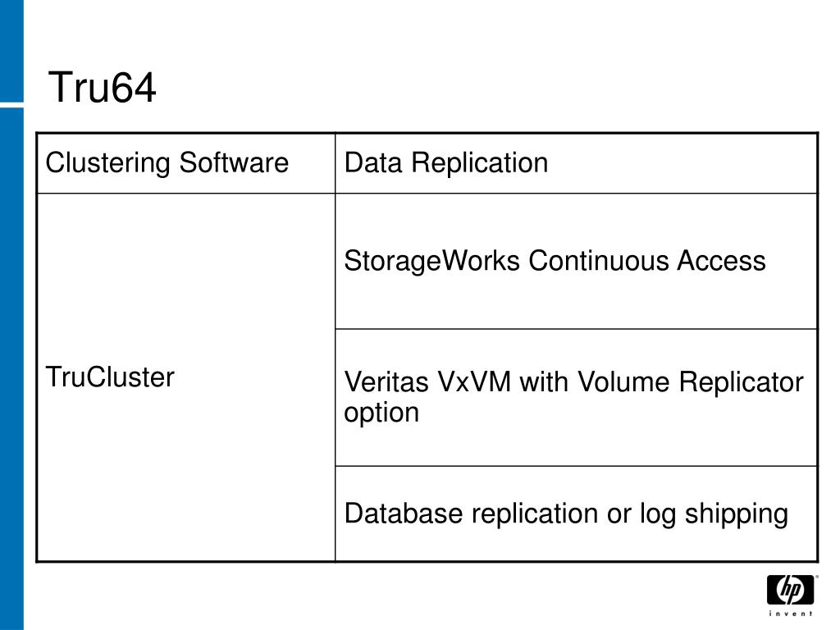Click the word 'Replication' in header row

pyautogui.click(x=480, y=163)
